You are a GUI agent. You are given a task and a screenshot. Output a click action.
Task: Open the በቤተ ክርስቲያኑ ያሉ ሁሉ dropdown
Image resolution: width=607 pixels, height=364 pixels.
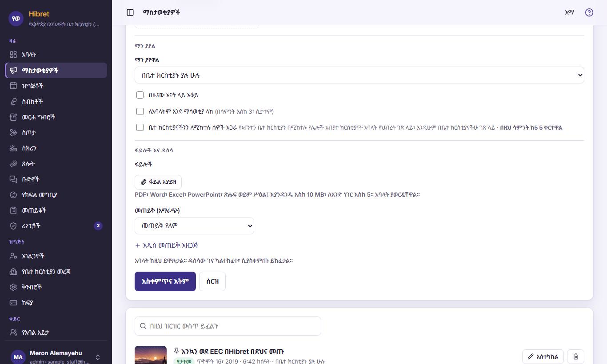pyautogui.click(x=359, y=75)
